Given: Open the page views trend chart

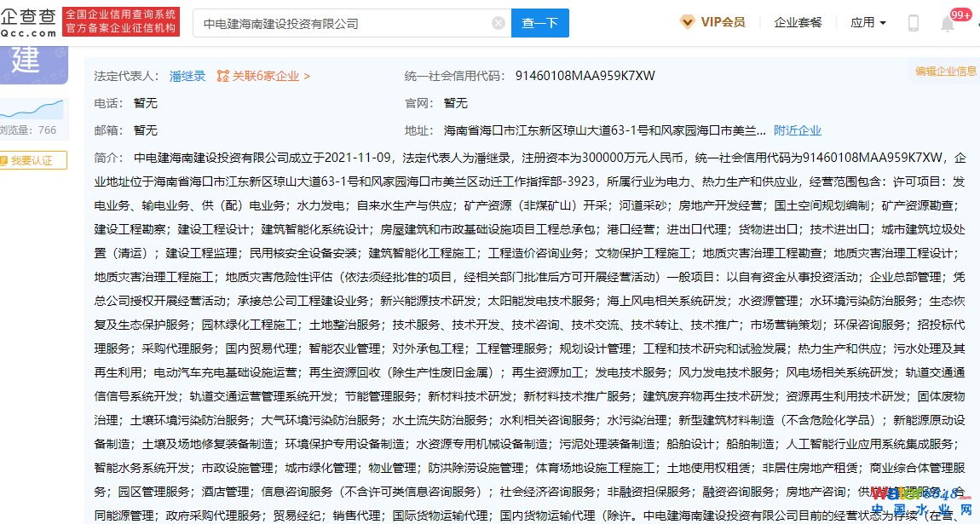Looking at the screenshot, I should tap(32, 109).
